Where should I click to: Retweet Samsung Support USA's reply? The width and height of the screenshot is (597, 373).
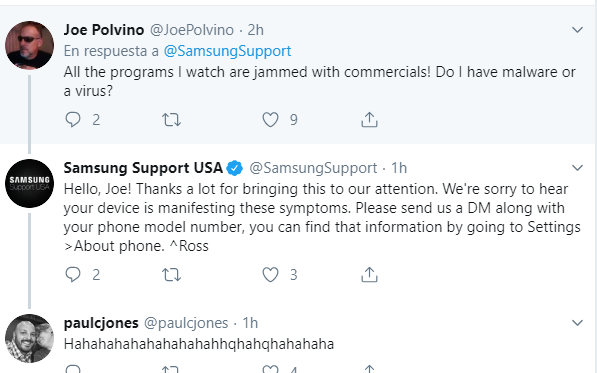[171, 275]
